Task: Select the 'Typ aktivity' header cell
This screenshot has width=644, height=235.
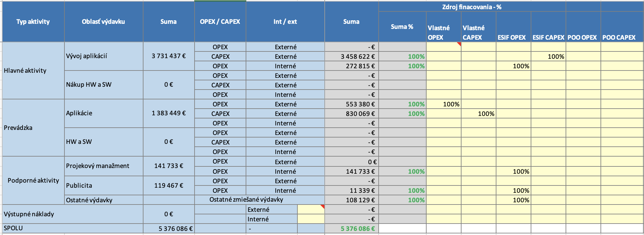Action: (33, 22)
